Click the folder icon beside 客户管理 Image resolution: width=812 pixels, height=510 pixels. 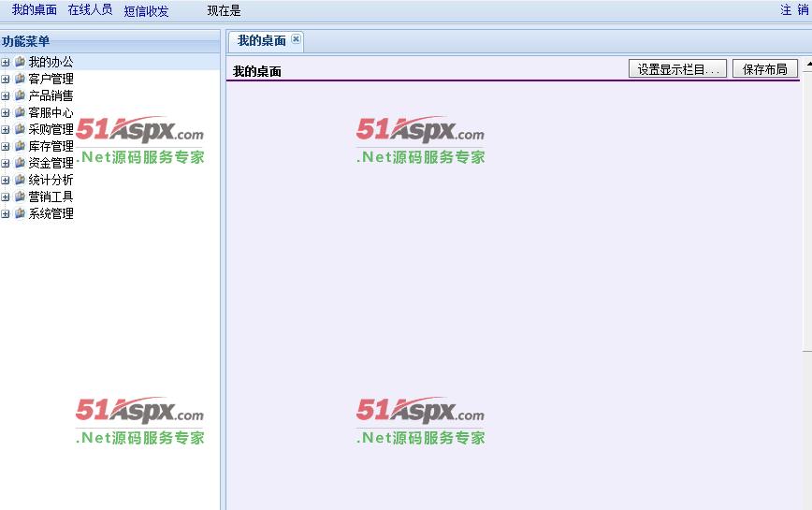pos(21,79)
